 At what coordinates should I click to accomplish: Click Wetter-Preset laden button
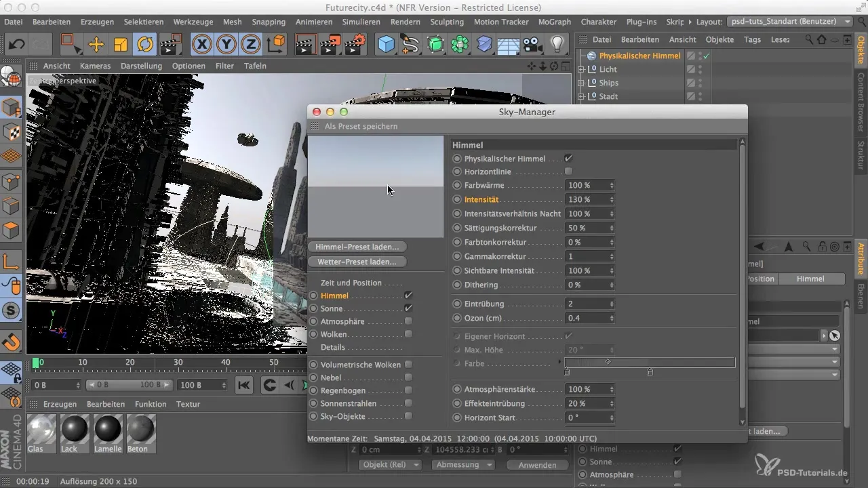[x=357, y=261]
